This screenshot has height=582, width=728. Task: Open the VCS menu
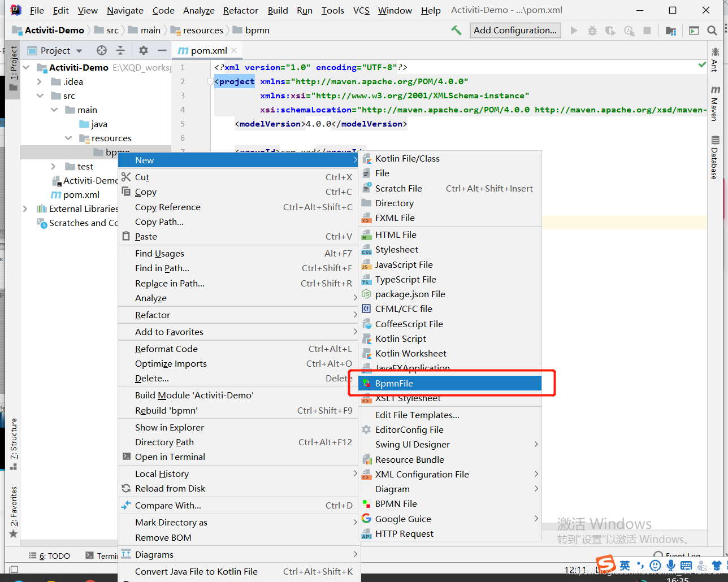[361, 10]
